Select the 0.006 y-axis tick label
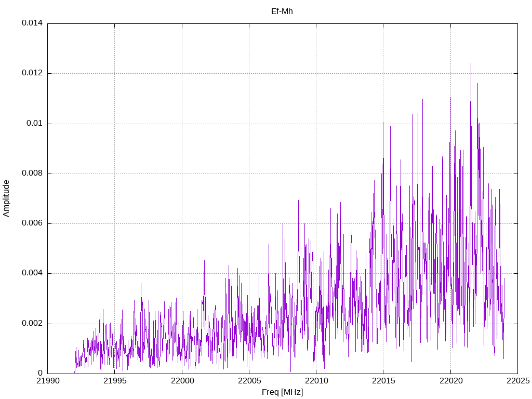 point(32,223)
